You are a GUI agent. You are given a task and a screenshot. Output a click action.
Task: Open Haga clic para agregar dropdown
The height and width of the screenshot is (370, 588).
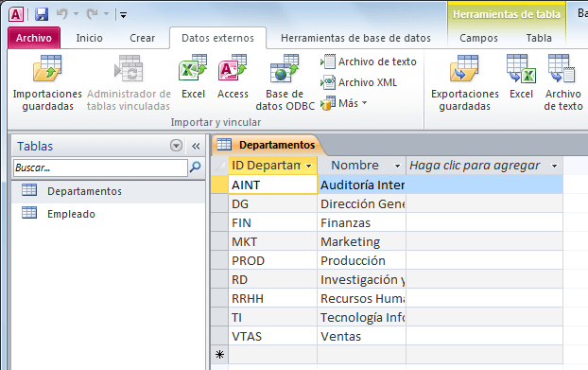pos(554,166)
